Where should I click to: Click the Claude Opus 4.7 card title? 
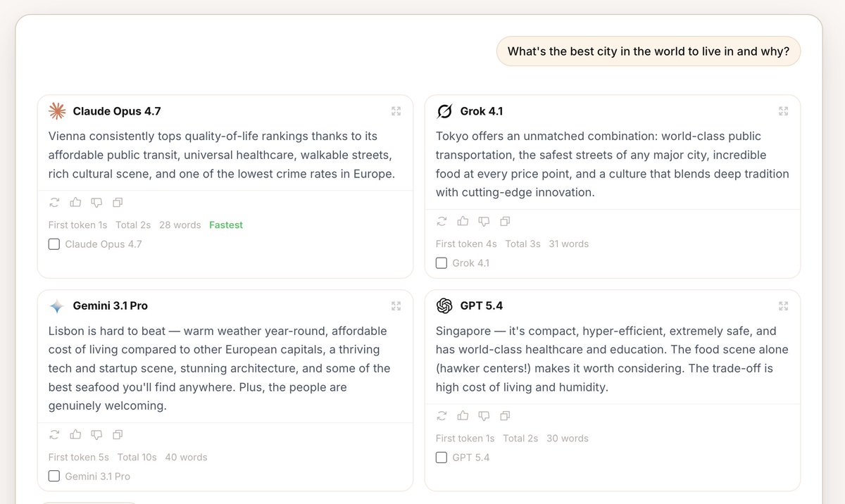(x=117, y=111)
